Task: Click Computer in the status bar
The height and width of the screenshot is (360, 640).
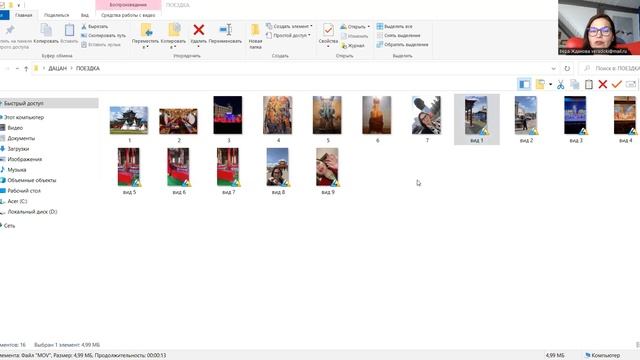Action: (602, 356)
